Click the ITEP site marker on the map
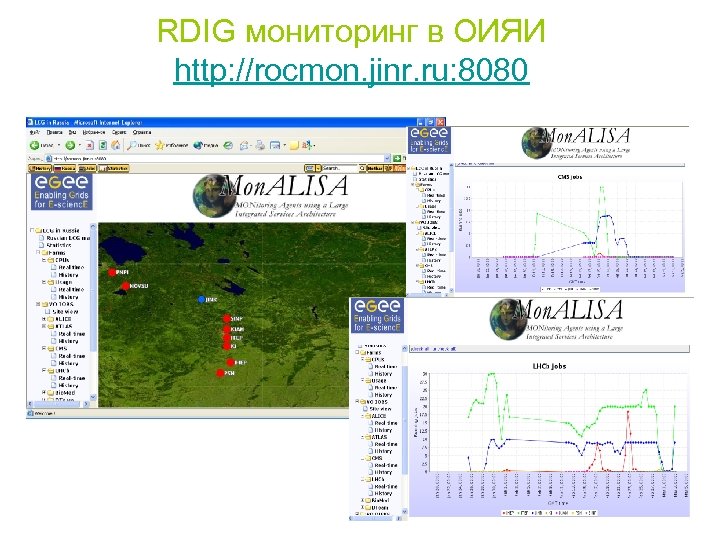720x540 pixels. point(226,338)
